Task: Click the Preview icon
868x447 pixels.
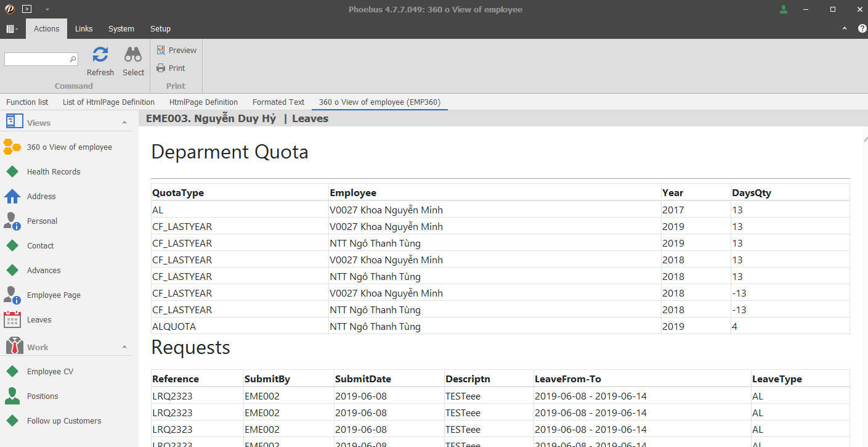Action: point(161,51)
